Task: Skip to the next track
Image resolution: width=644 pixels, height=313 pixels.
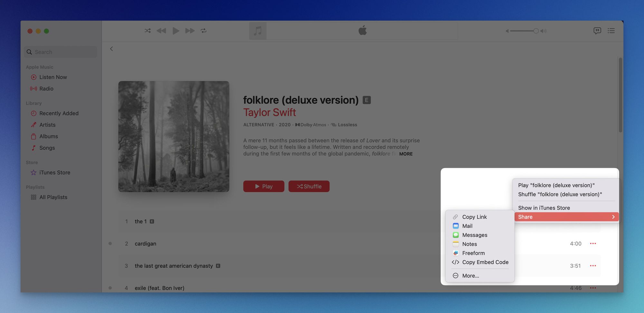Action: pos(190,31)
